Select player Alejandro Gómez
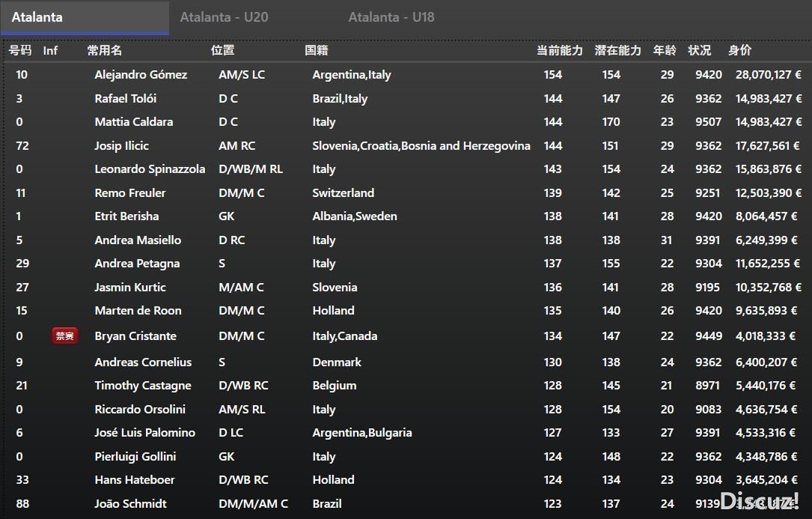This screenshot has width=812, height=519. [x=141, y=75]
